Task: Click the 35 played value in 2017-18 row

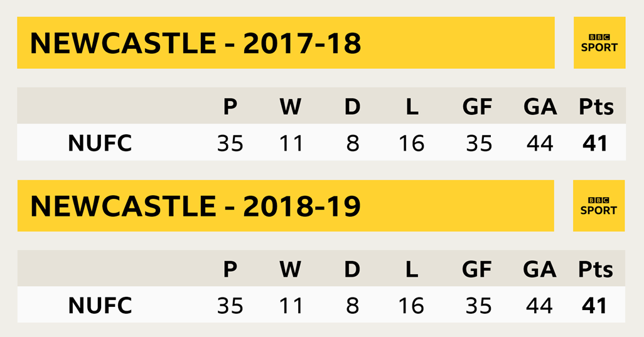Action: (230, 143)
